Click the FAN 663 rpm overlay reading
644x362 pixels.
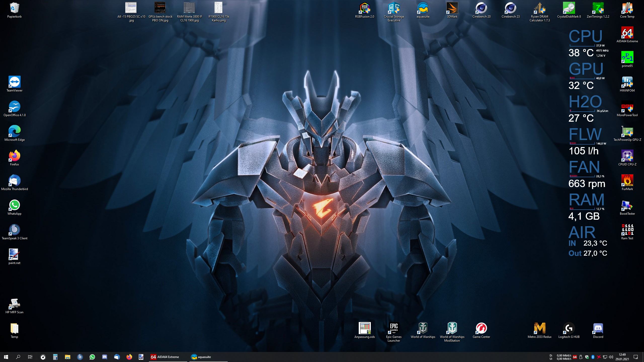(587, 184)
